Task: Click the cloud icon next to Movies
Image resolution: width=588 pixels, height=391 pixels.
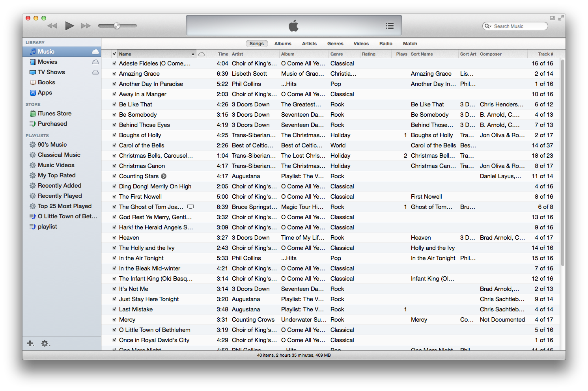Action: click(x=95, y=62)
